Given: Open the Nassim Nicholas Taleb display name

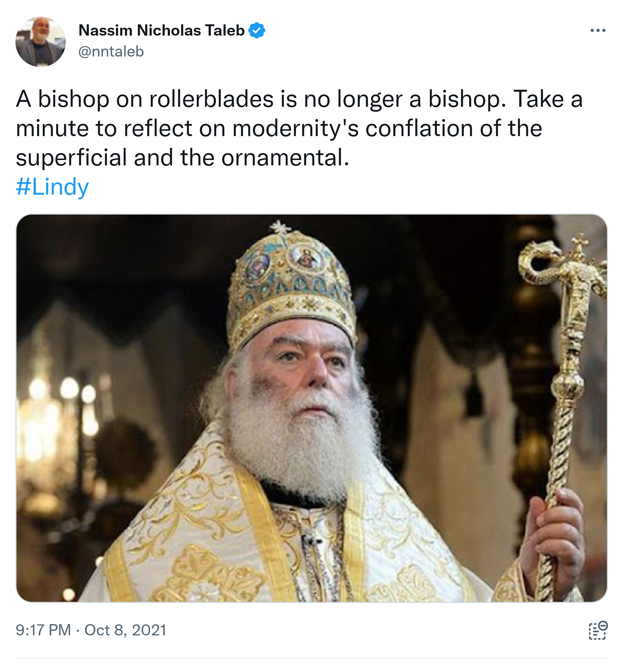Looking at the screenshot, I should (161, 30).
